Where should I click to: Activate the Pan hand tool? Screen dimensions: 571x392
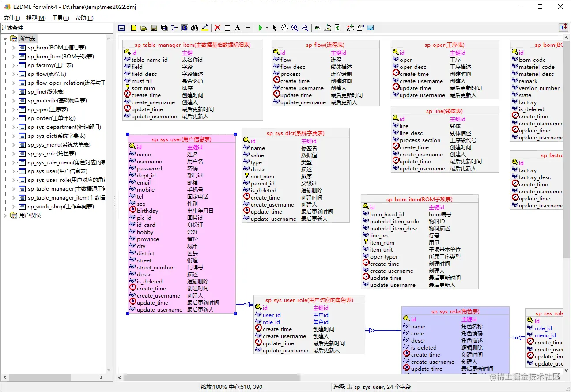(x=285, y=28)
